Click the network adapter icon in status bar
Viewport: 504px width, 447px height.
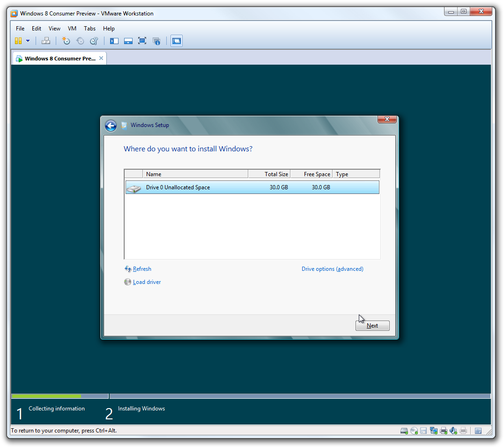pyautogui.click(x=433, y=431)
